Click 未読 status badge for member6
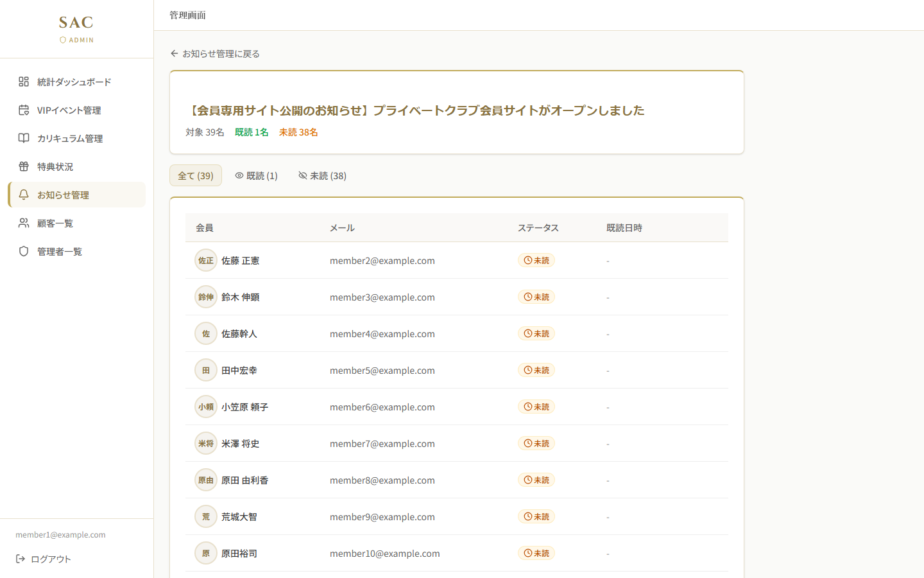This screenshot has width=924, height=578. coord(536,407)
